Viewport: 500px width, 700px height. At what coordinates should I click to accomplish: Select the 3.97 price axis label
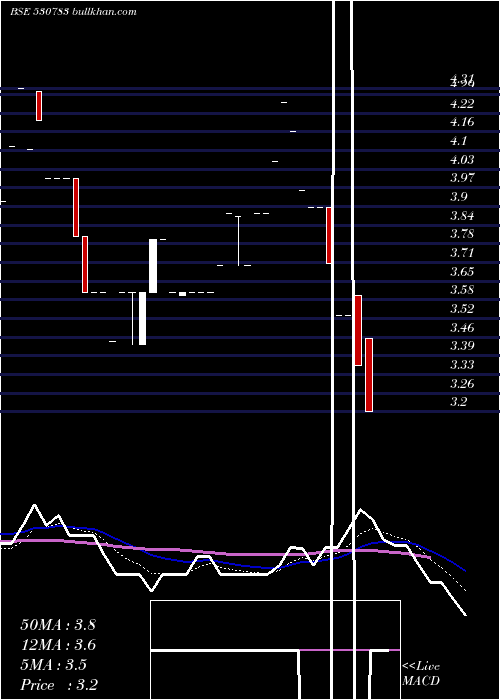tap(462, 178)
